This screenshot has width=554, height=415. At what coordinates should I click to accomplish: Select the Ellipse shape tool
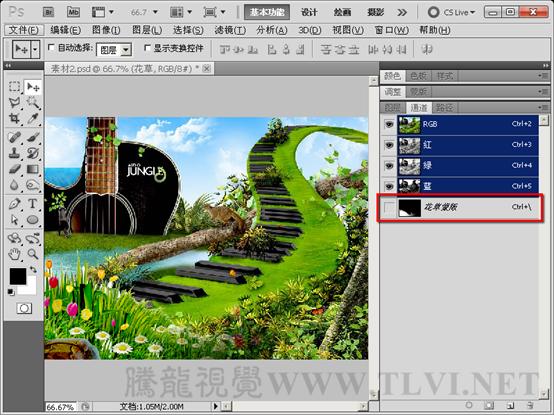pos(33,219)
